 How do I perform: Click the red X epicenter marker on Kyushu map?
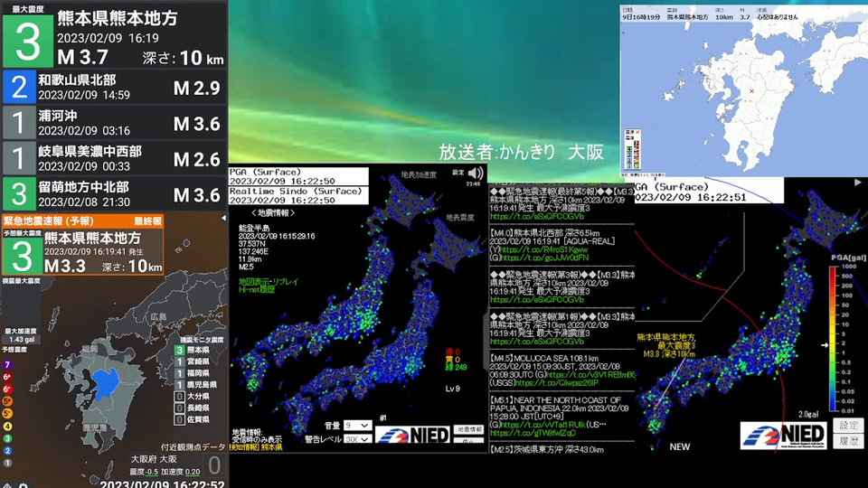point(751,91)
